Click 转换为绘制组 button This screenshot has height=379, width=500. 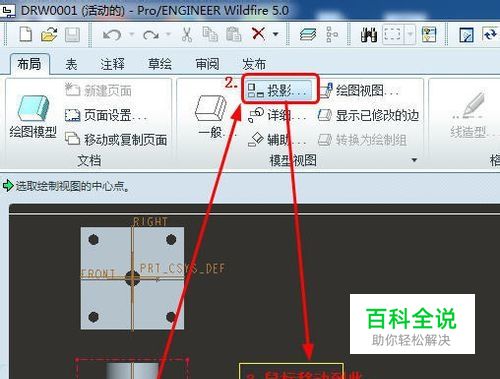362,140
